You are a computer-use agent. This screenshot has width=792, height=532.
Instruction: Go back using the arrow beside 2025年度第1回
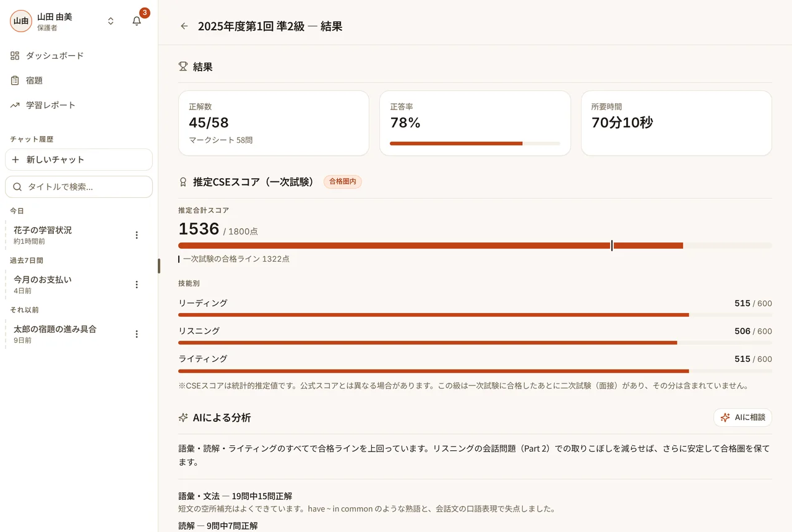pyautogui.click(x=184, y=26)
